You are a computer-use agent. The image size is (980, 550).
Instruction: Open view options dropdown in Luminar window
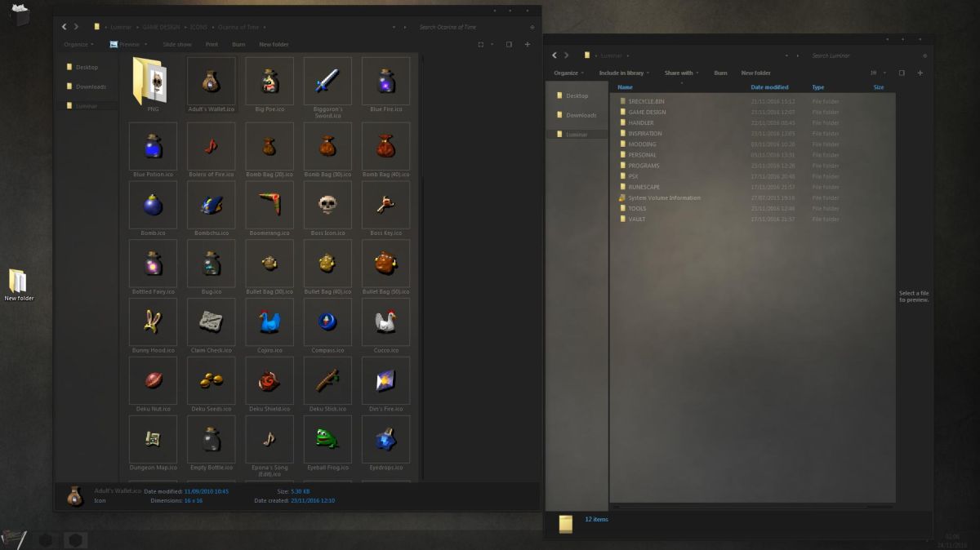[883, 73]
